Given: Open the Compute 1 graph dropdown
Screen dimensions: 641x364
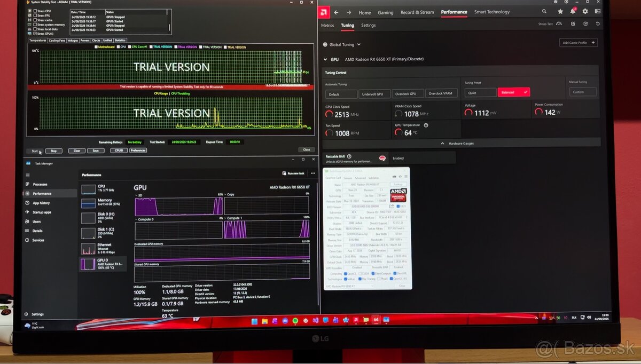Looking at the screenshot, I should click(x=225, y=219).
